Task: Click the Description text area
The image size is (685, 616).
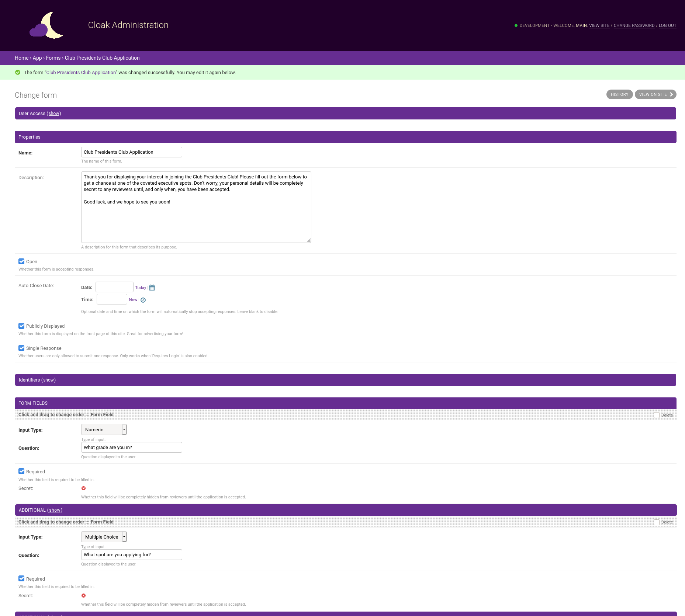Action: point(196,207)
